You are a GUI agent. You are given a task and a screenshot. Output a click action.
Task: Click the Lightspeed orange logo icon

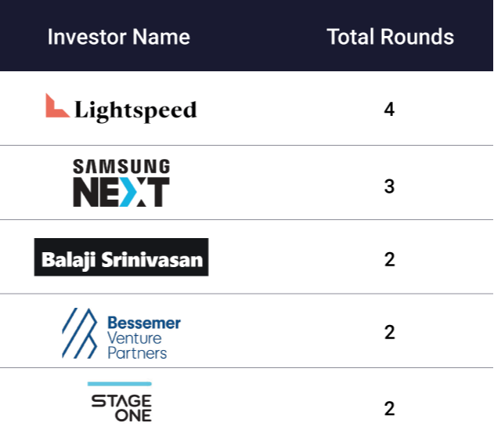click(56, 106)
